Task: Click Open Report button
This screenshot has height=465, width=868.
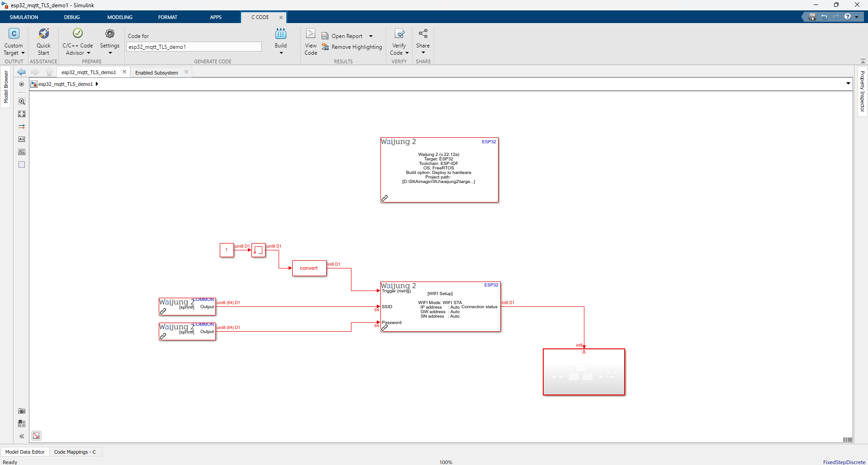Action: (342, 36)
